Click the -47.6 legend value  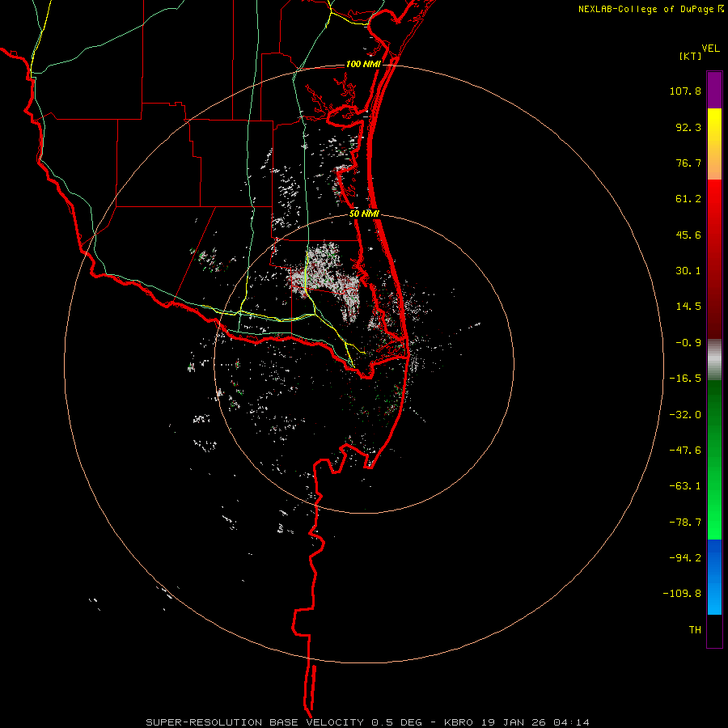(x=685, y=451)
